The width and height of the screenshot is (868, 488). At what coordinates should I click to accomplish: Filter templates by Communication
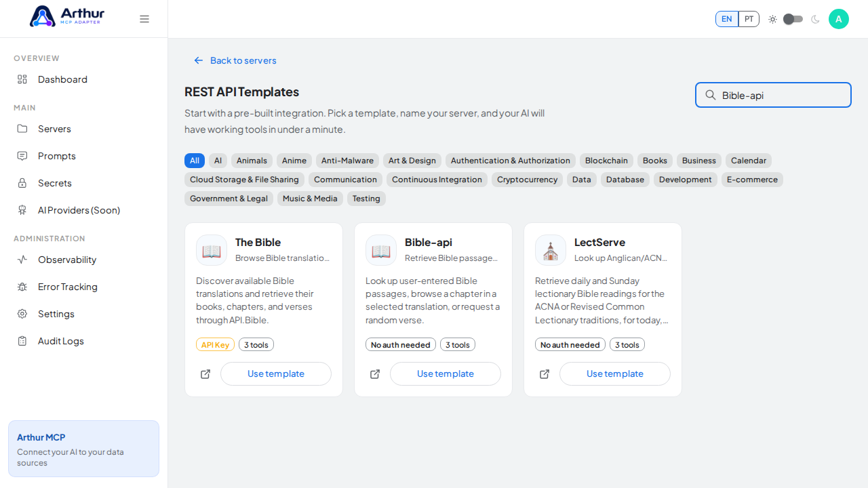pyautogui.click(x=345, y=180)
